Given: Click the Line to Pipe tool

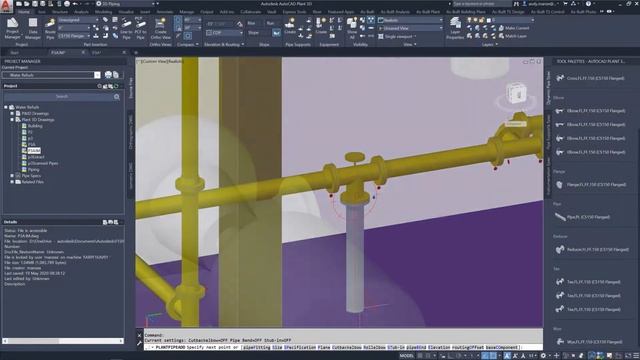Looking at the screenshot, I should (x=126, y=28).
